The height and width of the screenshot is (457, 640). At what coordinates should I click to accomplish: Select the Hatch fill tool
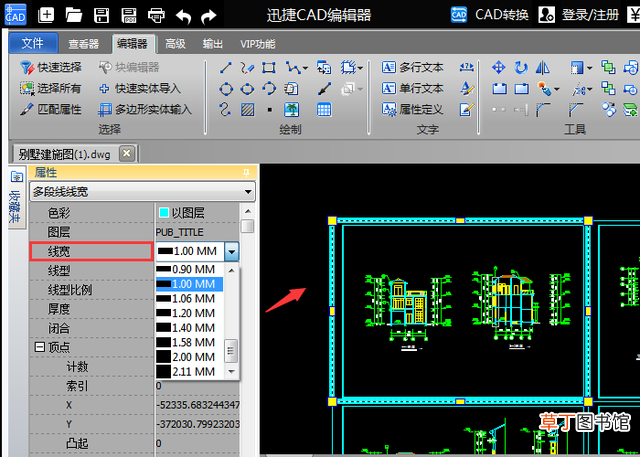pyautogui.click(x=247, y=109)
